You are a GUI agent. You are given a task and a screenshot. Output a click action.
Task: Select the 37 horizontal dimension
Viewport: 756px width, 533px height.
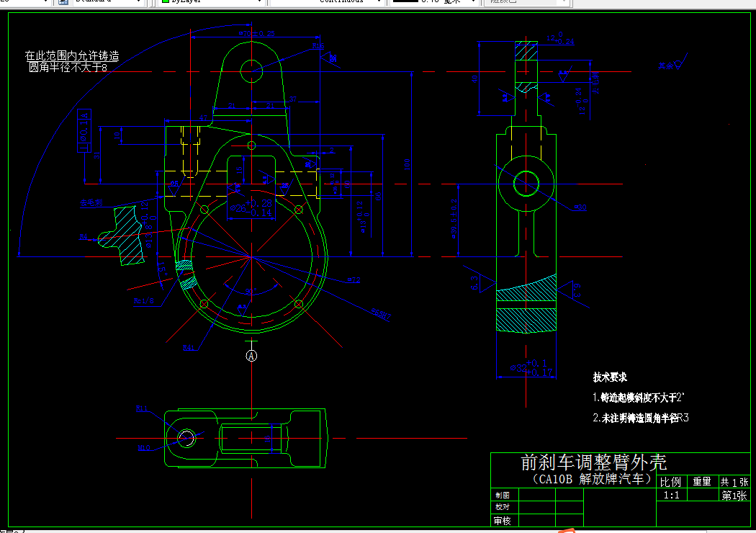tap(292, 99)
